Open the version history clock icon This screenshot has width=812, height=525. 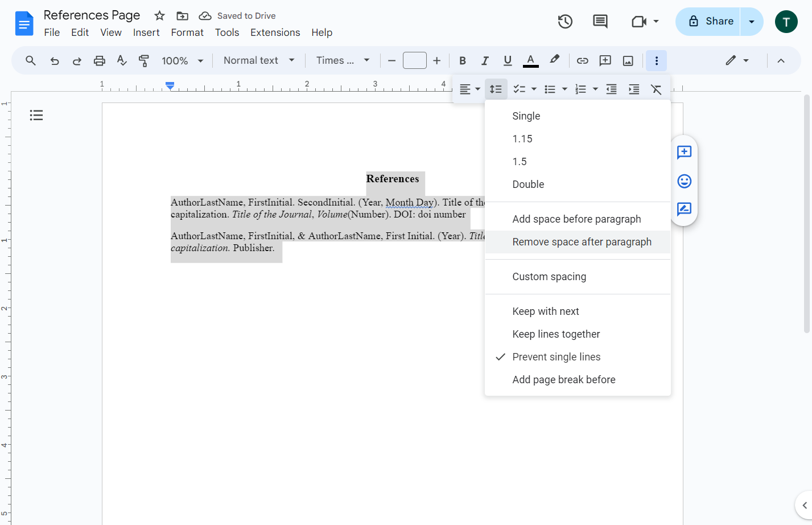565,22
